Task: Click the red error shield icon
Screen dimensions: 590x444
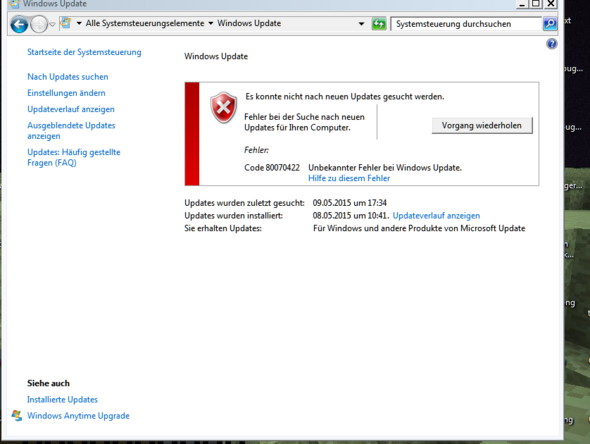Action: pyautogui.click(x=224, y=108)
